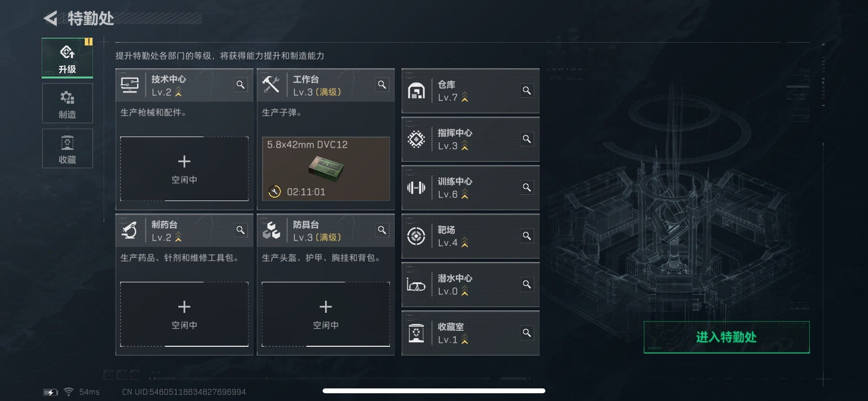The width and height of the screenshot is (868, 401).
Task: Open the 防具台 magnifier details icon
Action: pyautogui.click(x=382, y=230)
